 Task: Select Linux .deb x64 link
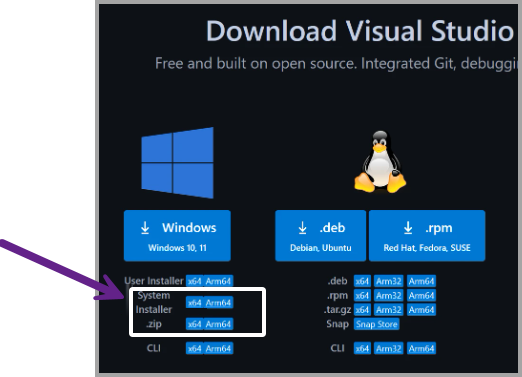(x=362, y=281)
